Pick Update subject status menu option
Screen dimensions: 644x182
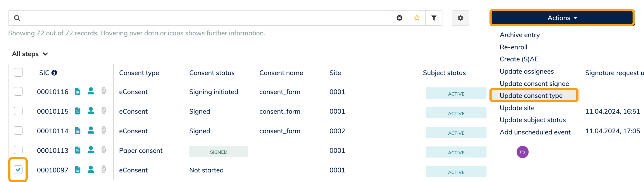click(x=533, y=120)
